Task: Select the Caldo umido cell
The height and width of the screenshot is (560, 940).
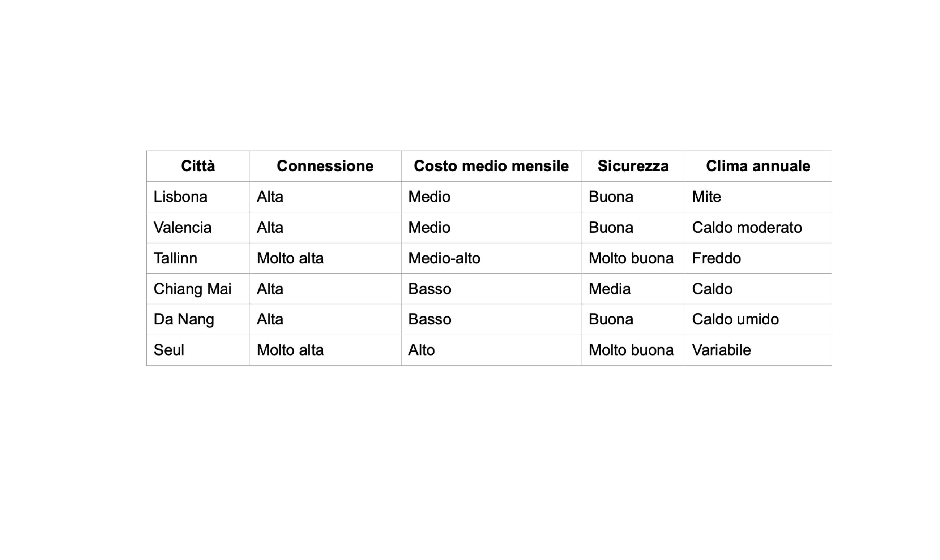Action: (x=735, y=319)
